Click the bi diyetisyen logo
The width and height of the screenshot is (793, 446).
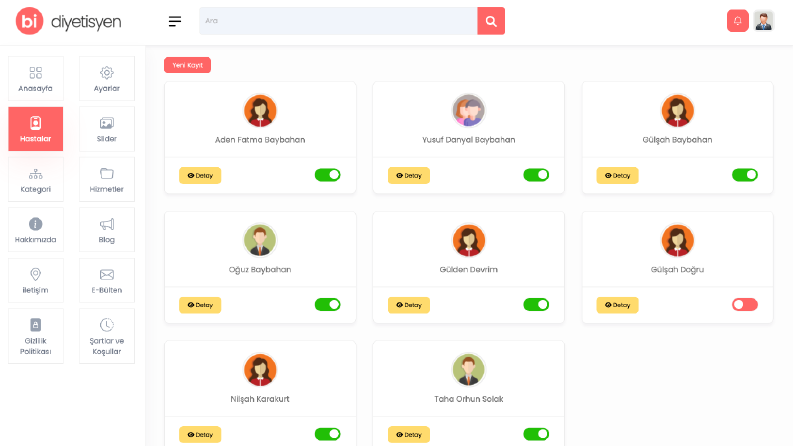pyautogui.click(x=68, y=21)
